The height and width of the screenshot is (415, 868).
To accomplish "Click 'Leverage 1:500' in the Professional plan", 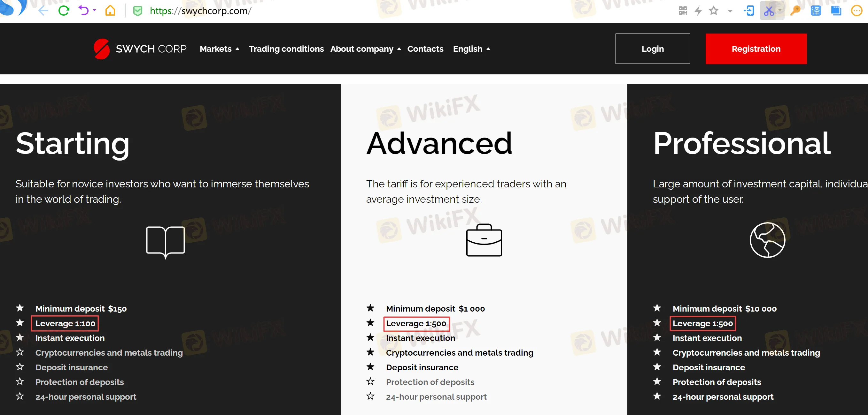I will pyautogui.click(x=702, y=323).
